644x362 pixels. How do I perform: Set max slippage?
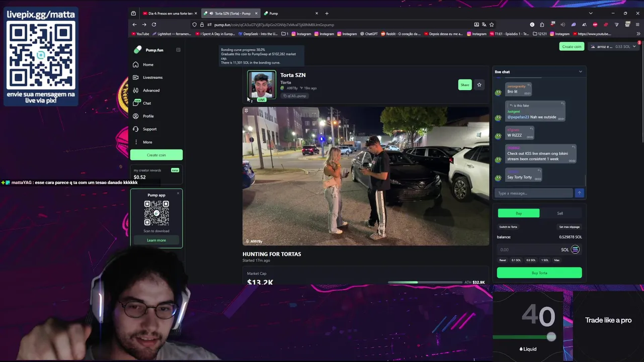click(569, 227)
